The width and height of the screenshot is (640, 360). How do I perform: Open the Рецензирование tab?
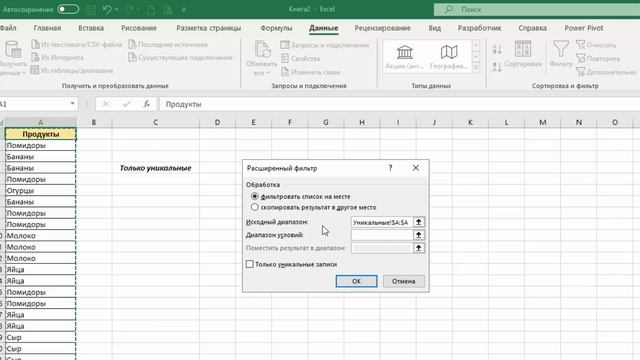pyautogui.click(x=382, y=28)
